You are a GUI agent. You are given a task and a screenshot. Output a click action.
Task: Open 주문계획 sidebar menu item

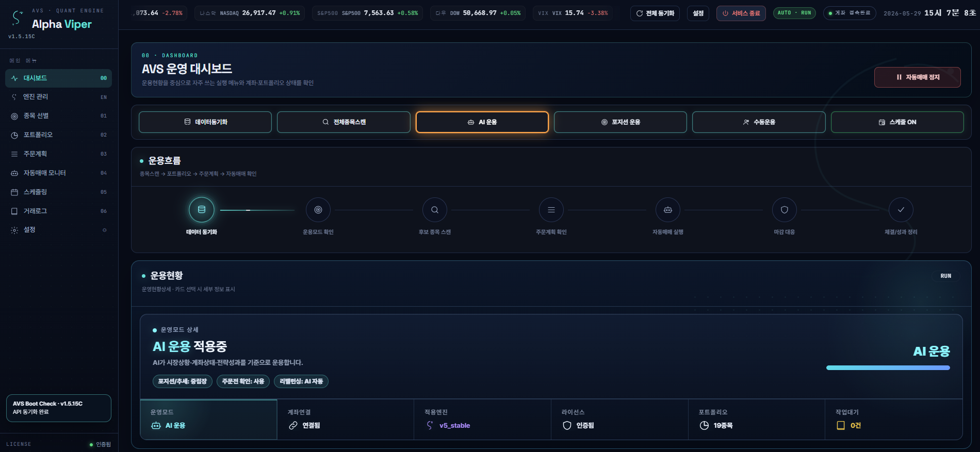(58, 154)
